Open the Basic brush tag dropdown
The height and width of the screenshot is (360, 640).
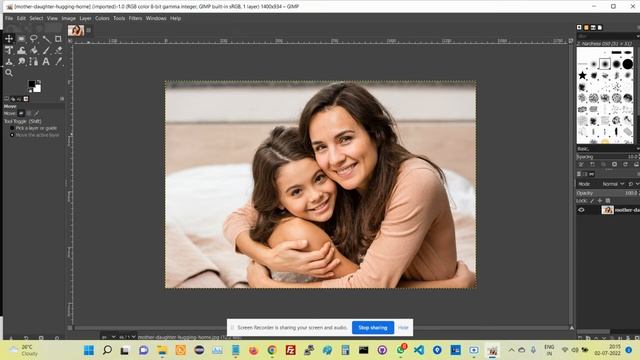coord(607,149)
